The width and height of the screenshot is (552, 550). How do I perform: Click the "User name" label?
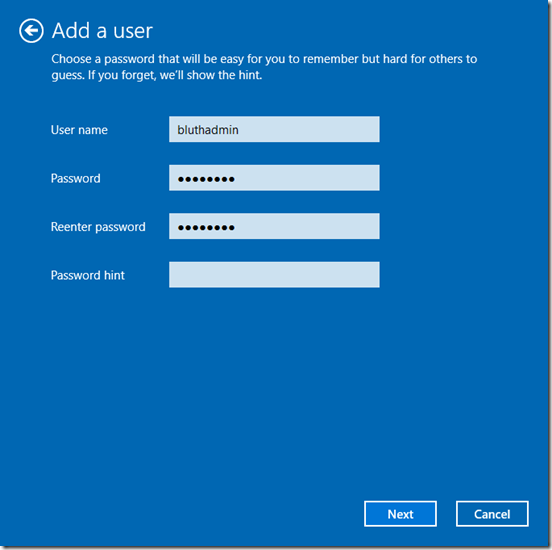click(79, 130)
